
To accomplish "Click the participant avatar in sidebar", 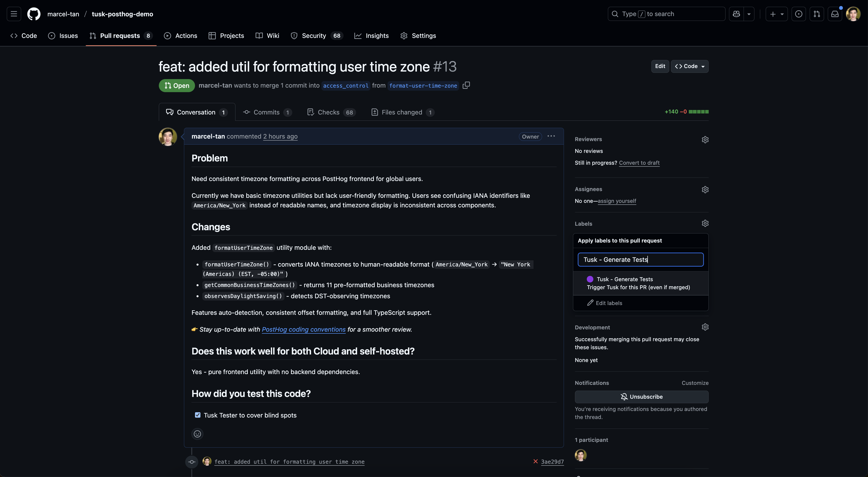I will point(581,455).
